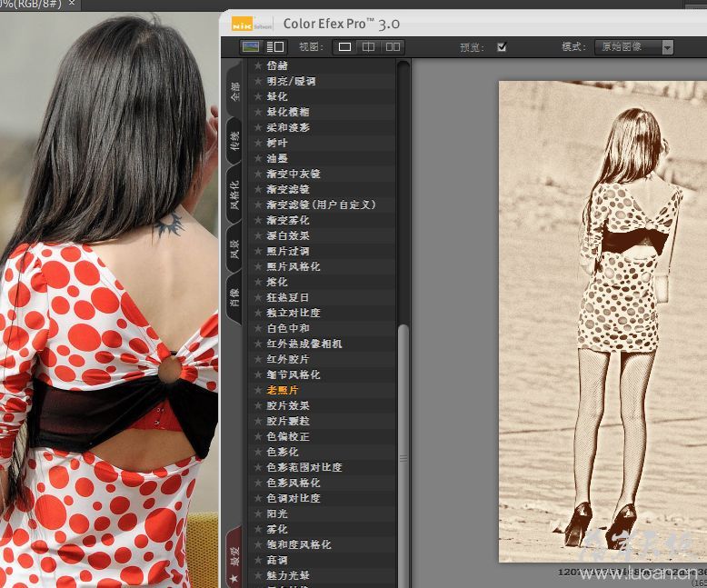
Task: Select side-by-side preview view icon
Action: tap(393, 47)
